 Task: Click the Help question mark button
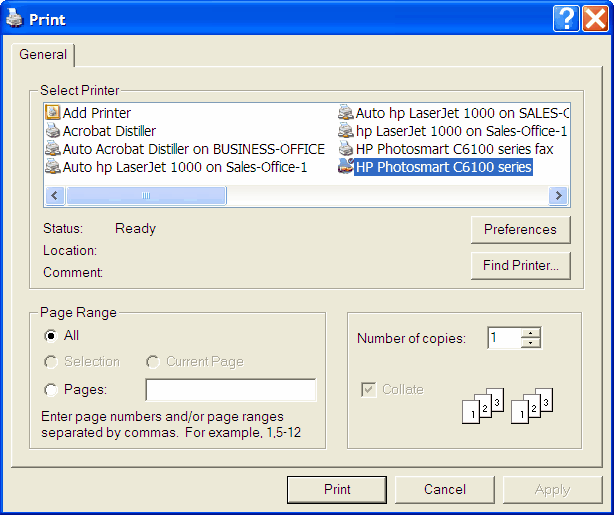point(567,17)
